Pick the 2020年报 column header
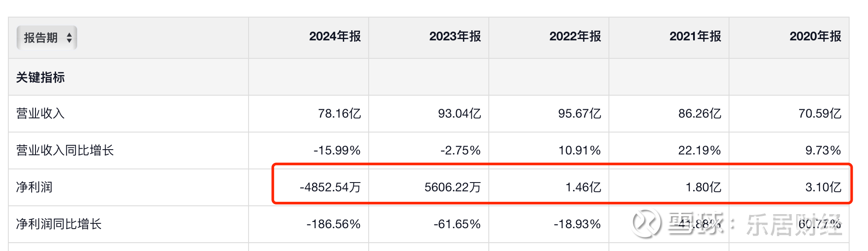The image size is (868, 251). tap(815, 36)
